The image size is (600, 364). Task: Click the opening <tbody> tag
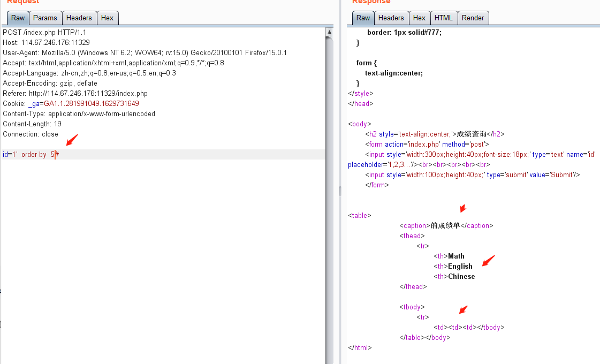[412, 307]
